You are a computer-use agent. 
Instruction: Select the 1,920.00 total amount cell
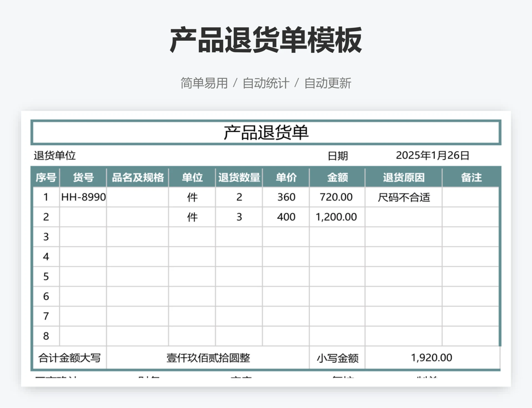point(431,358)
